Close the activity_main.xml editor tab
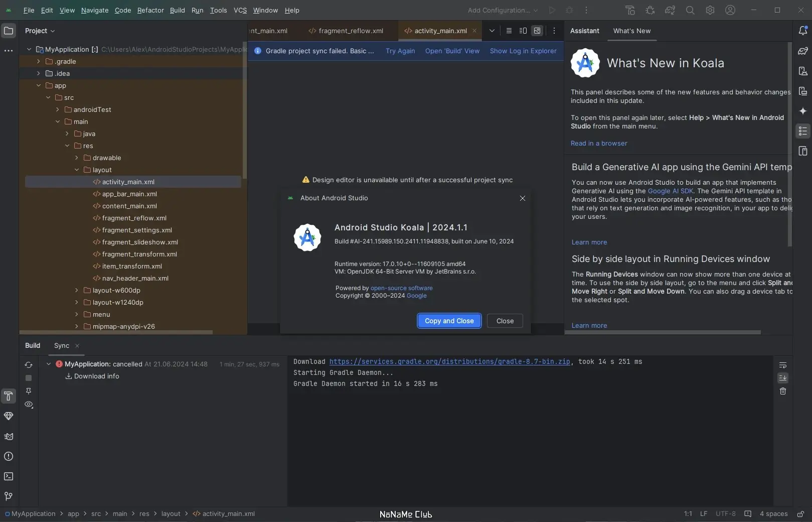 pyautogui.click(x=474, y=31)
